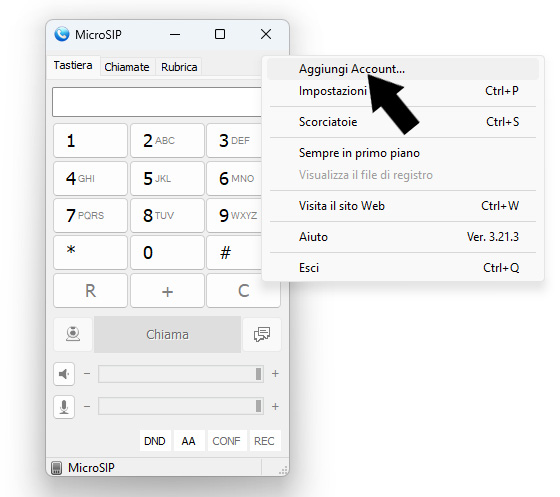
Task: Toggle CONF conference mode
Action: tap(226, 441)
